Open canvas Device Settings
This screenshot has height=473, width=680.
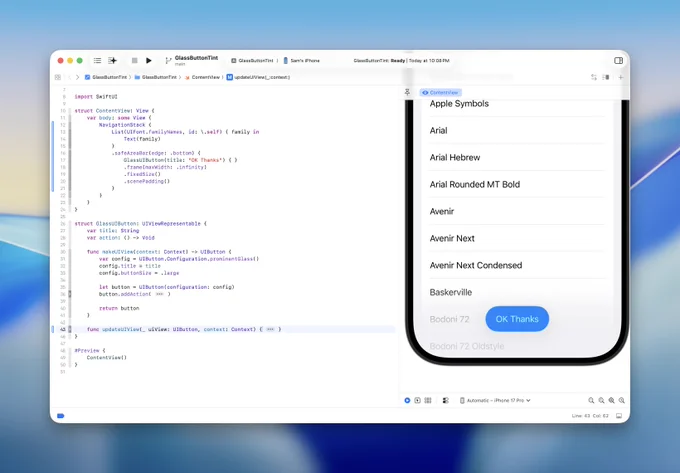(x=445, y=400)
